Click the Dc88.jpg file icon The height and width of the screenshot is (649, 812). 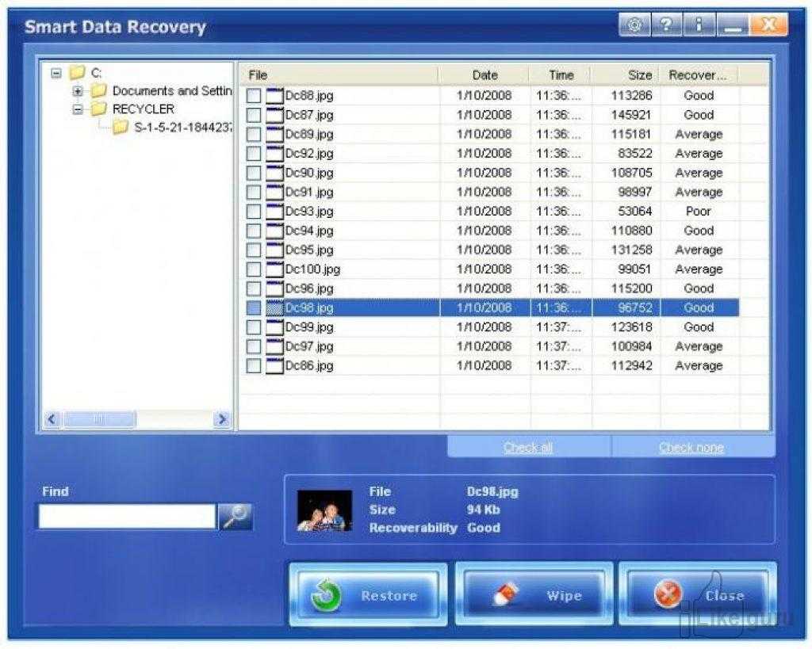point(275,96)
